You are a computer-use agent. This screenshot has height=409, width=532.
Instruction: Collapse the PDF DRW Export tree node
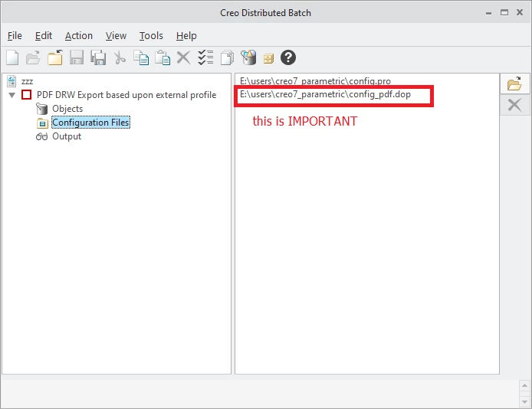click(11, 95)
